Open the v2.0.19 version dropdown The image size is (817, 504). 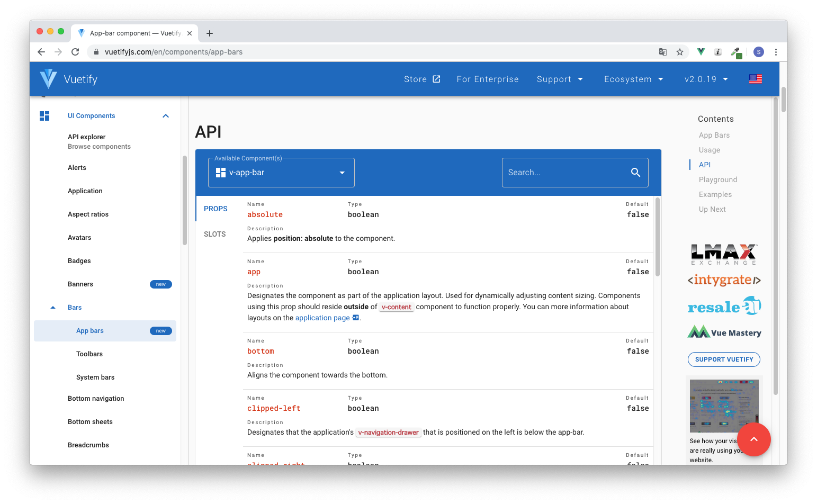point(705,78)
